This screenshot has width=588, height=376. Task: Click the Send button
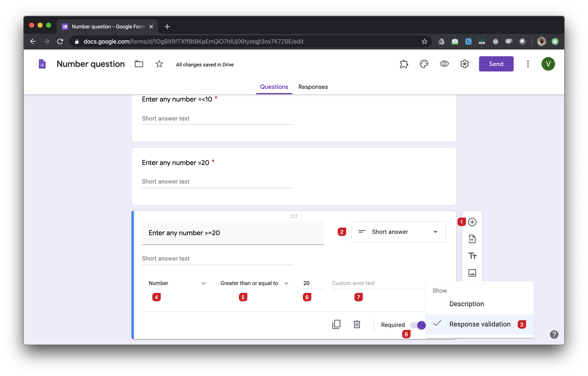point(496,64)
